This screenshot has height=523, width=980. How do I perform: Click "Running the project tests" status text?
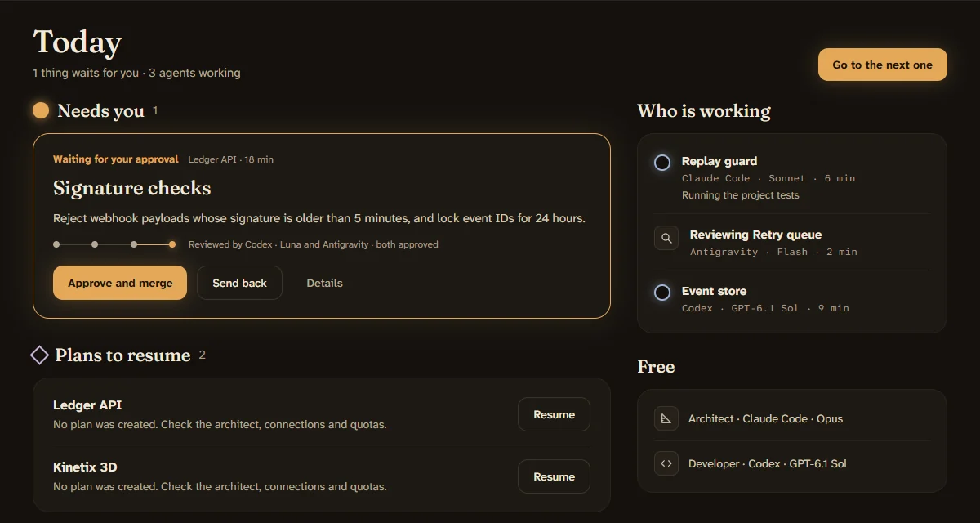point(741,195)
